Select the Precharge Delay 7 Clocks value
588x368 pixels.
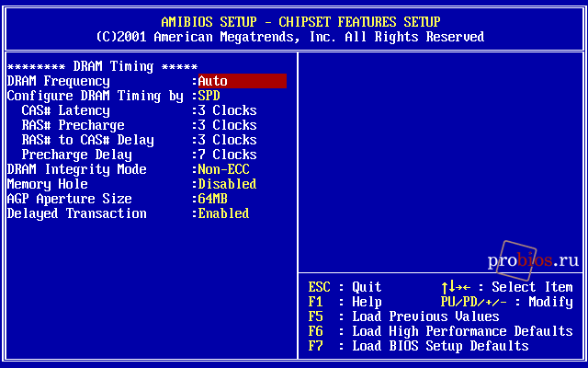point(227,155)
